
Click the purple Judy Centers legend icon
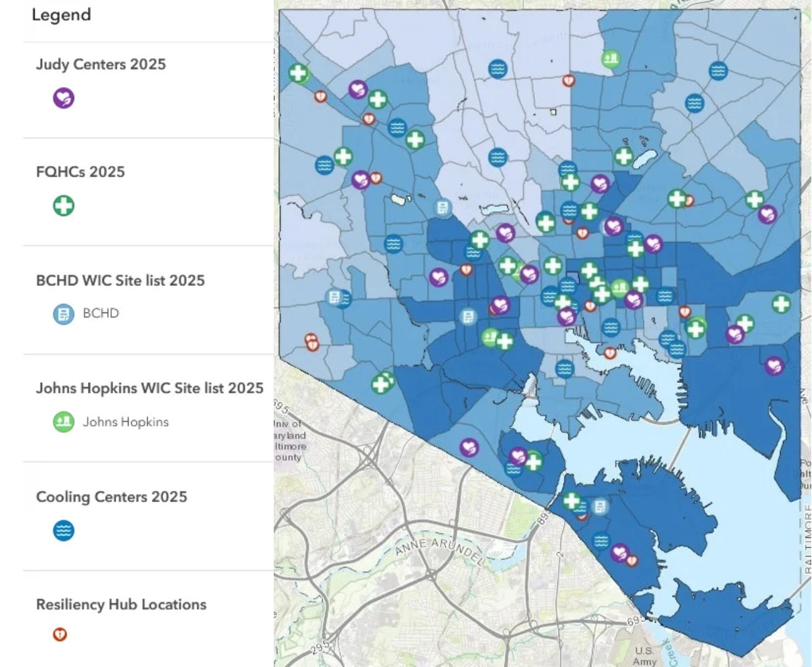pos(64,98)
